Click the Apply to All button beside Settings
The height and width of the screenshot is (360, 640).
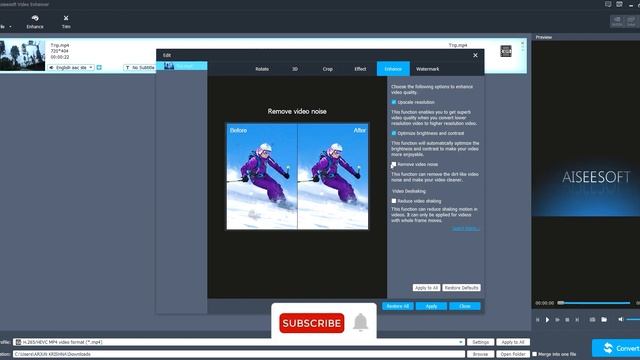click(x=513, y=342)
